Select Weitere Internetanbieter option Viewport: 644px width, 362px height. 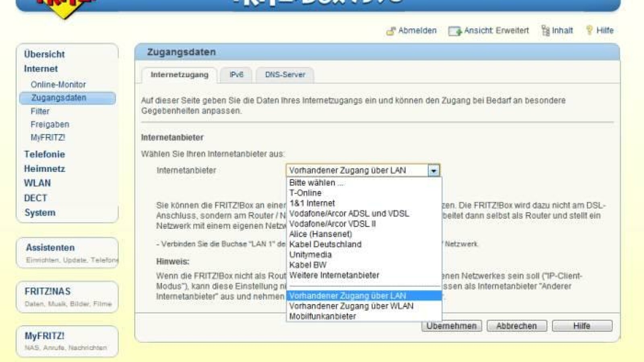364,275
